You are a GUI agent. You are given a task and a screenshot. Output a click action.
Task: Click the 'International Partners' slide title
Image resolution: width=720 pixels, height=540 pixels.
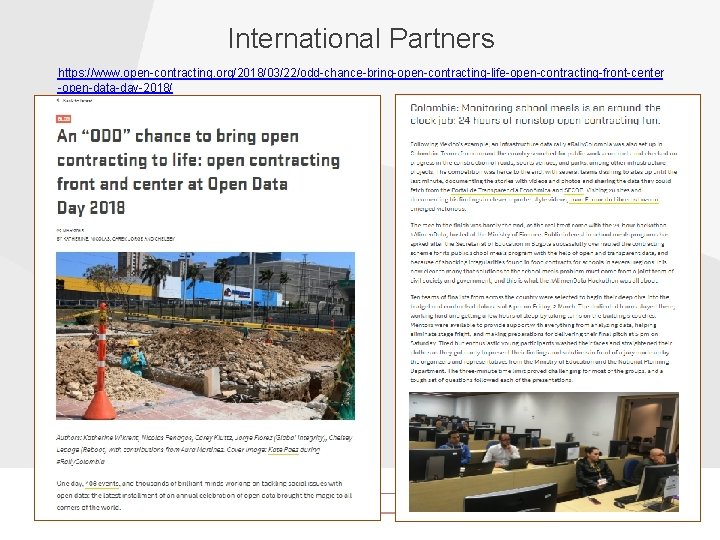tap(361, 38)
